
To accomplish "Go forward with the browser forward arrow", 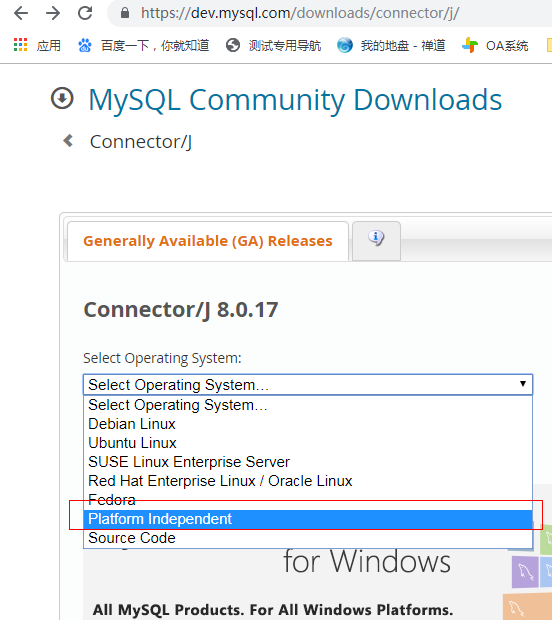I will (x=53, y=13).
